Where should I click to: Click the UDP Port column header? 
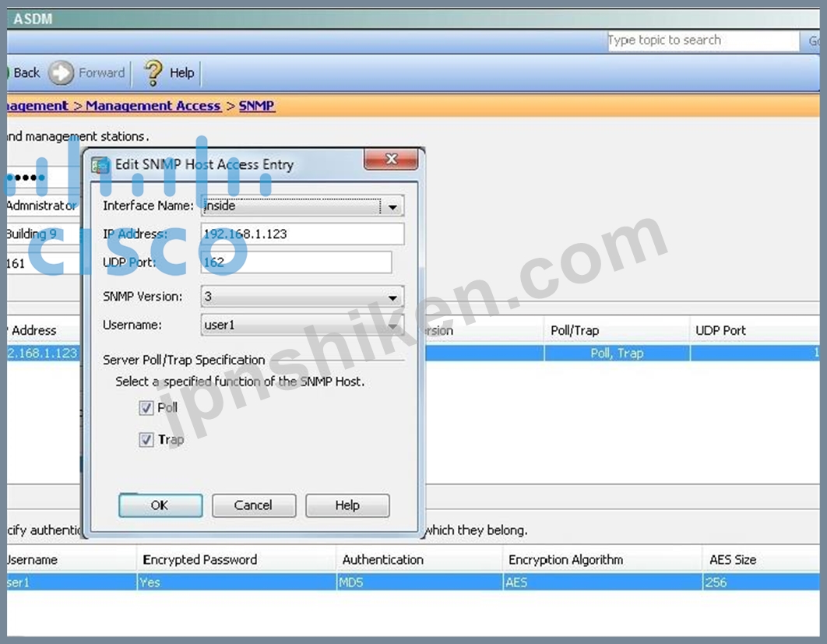[755, 330]
